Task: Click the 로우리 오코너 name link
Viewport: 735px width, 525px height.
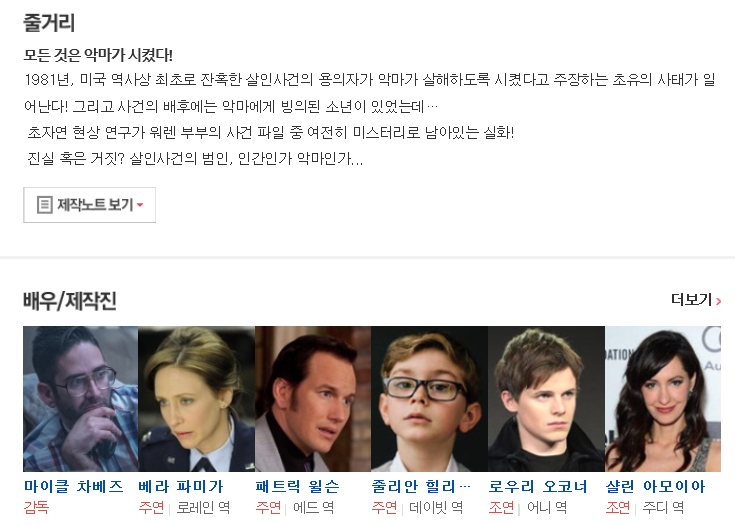Action: point(538,487)
